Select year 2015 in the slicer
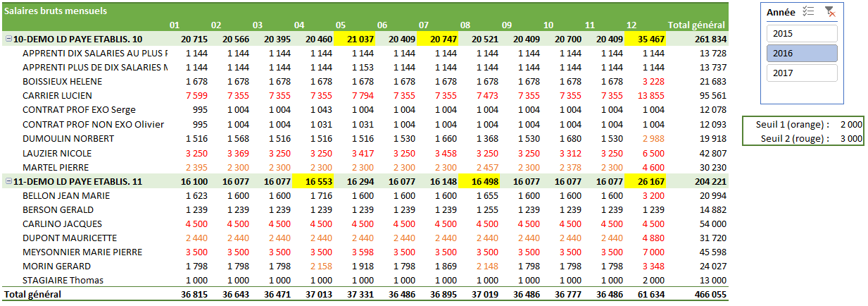This screenshot has width=868, height=306. point(801,33)
